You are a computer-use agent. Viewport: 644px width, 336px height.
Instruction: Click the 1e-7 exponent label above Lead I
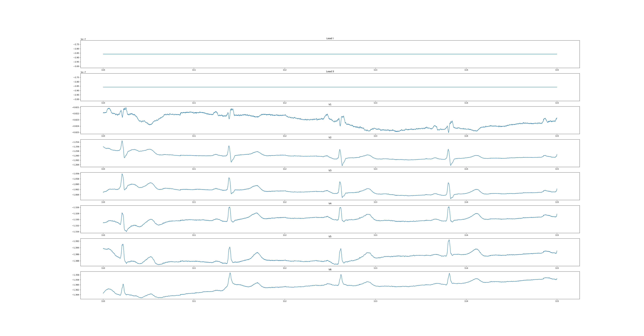pos(83,39)
